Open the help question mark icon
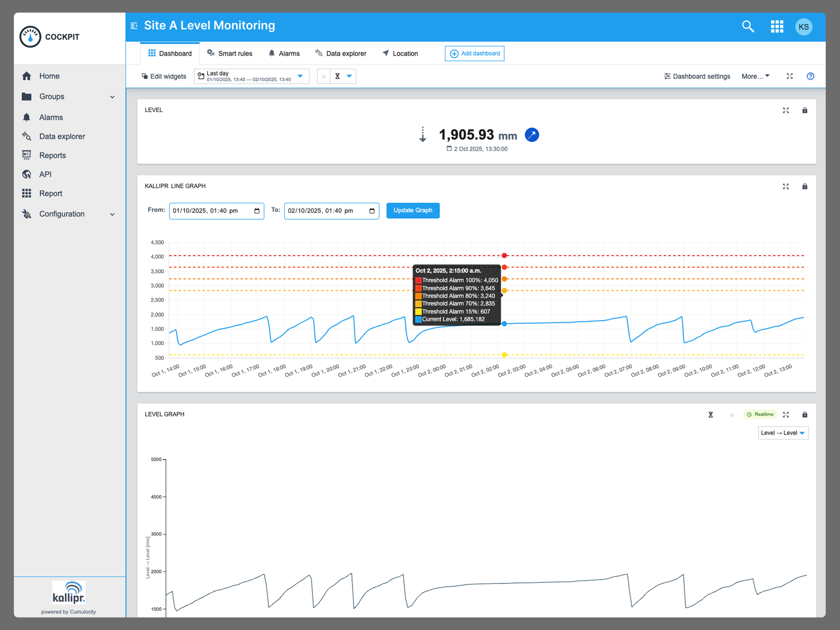The image size is (840, 630). (810, 76)
